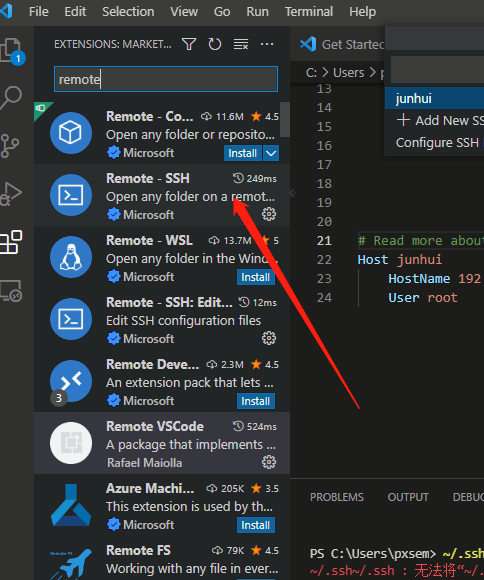Viewport: 484px width, 580px height.
Task: Select the Remote - SSH extension icon
Action: pyautogui.click(x=71, y=195)
